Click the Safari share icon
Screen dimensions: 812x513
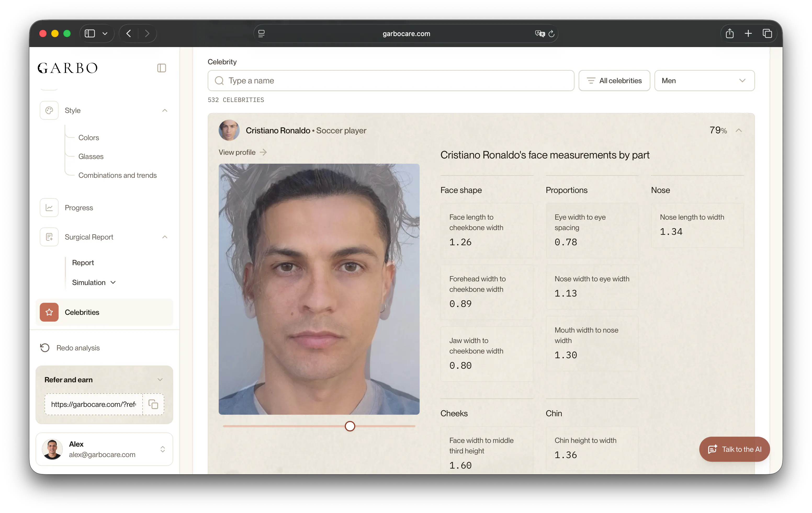[x=729, y=33]
